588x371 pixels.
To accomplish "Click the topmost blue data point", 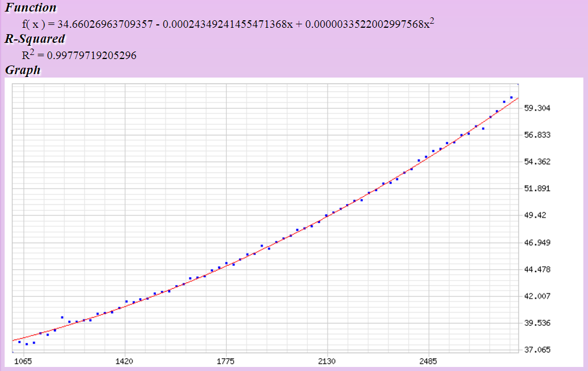I will click(x=512, y=97).
